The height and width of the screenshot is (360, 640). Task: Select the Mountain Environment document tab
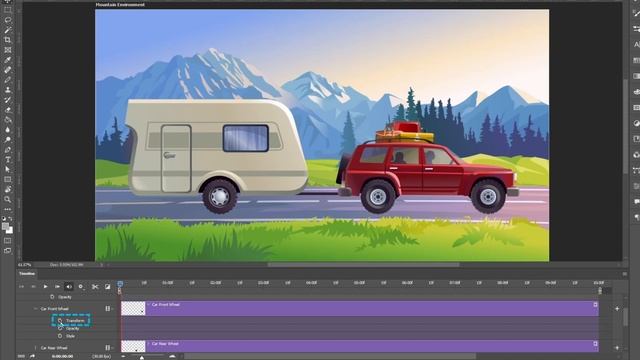tap(120, 4)
